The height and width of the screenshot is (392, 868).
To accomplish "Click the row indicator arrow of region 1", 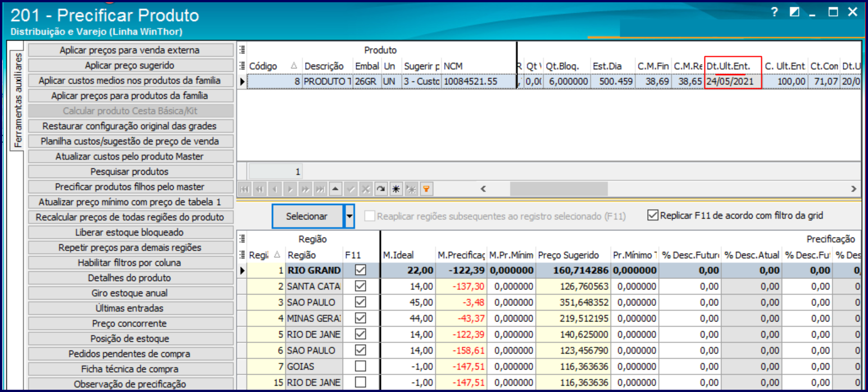I will (242, 271).
